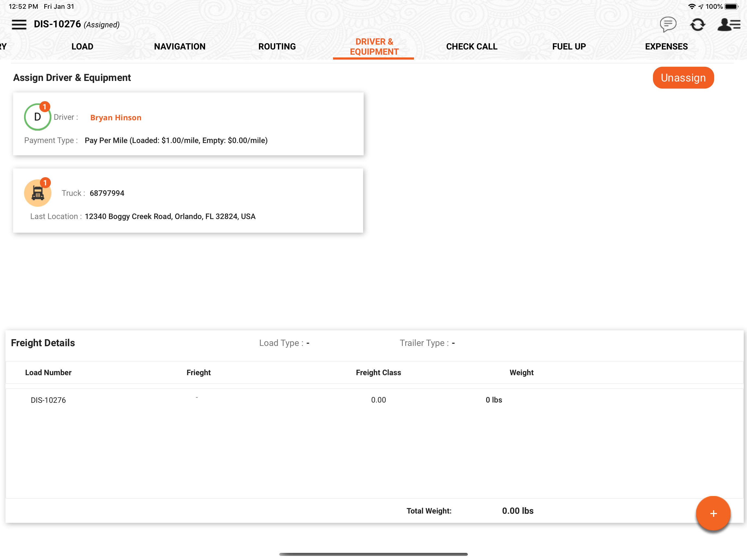Tap the Assign Driver & Equipment heading

tap(72, 78)
